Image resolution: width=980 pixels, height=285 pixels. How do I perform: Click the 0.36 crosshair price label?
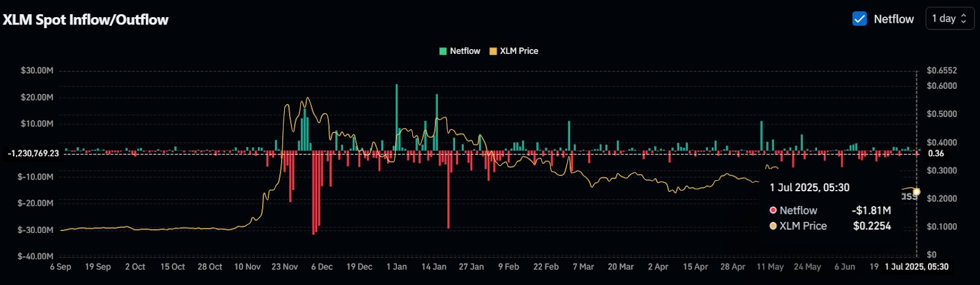(x=936, y=153)
